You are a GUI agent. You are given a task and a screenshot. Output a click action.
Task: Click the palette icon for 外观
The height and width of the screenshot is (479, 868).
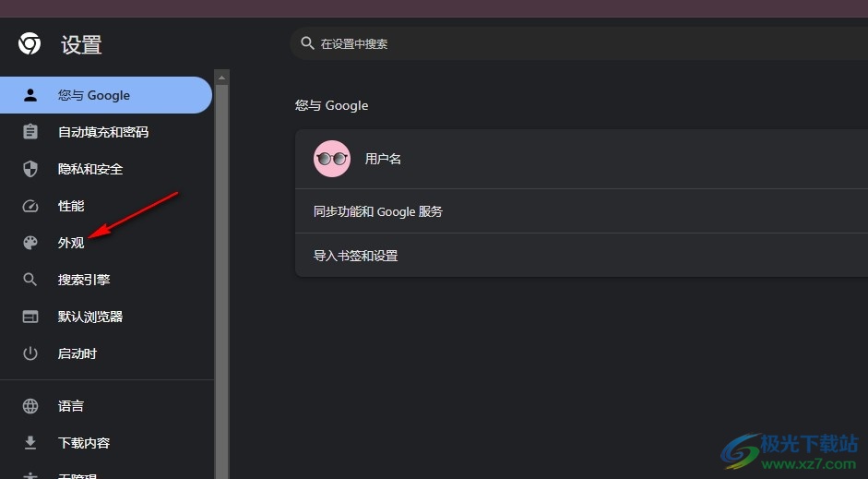(30, 243)
